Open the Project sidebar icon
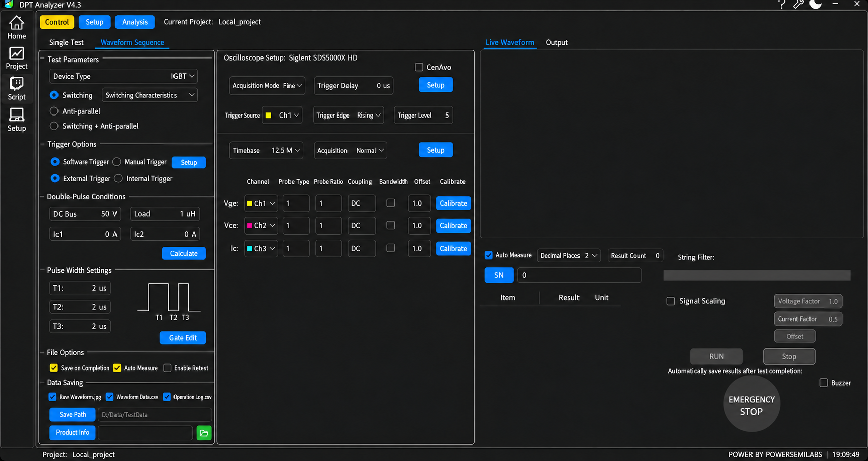Screen dimensions: 868x461 (16, 58)
